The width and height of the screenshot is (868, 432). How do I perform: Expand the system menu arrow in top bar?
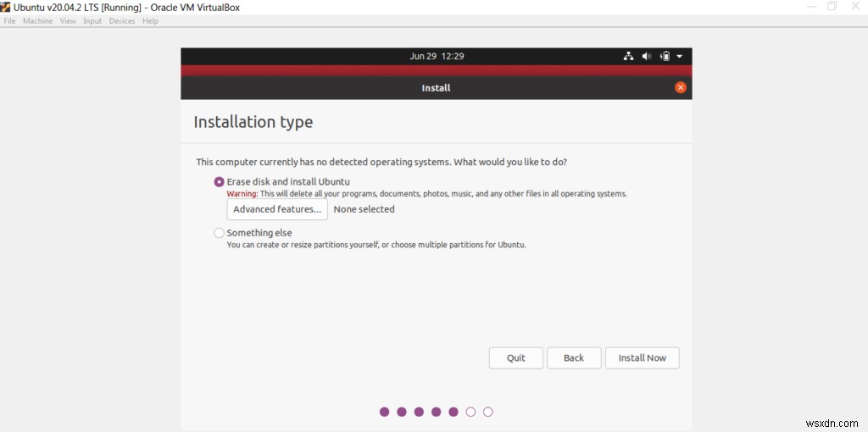680,57
